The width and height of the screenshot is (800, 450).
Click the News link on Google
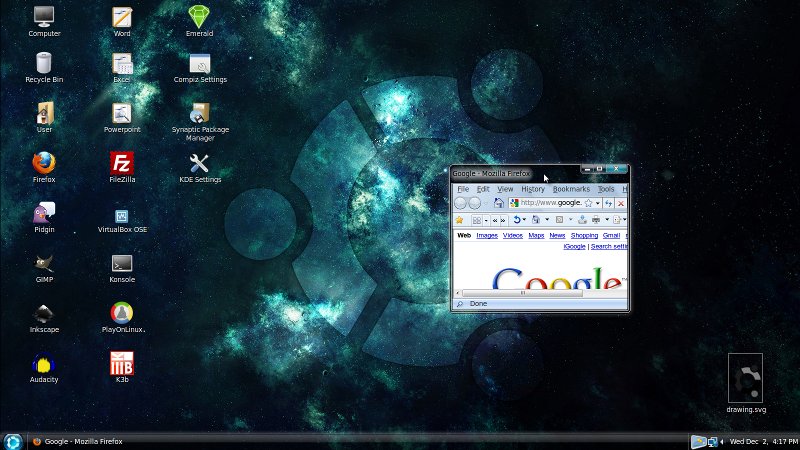(557, 235)
